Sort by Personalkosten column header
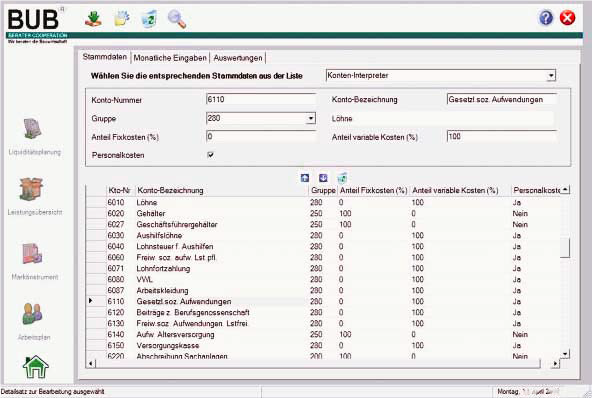The height and width of the screenshot is (398, 592). coord(536,190)
